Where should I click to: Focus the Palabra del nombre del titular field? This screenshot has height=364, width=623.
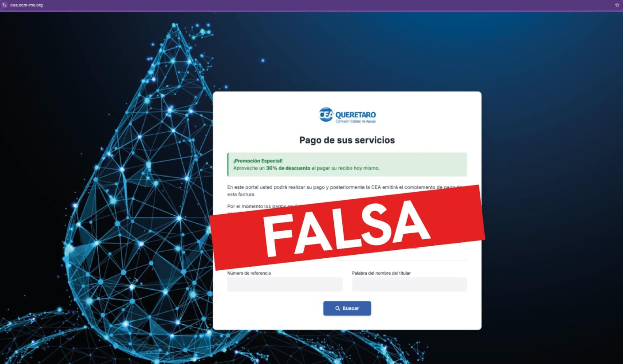[x=409, y=284]
